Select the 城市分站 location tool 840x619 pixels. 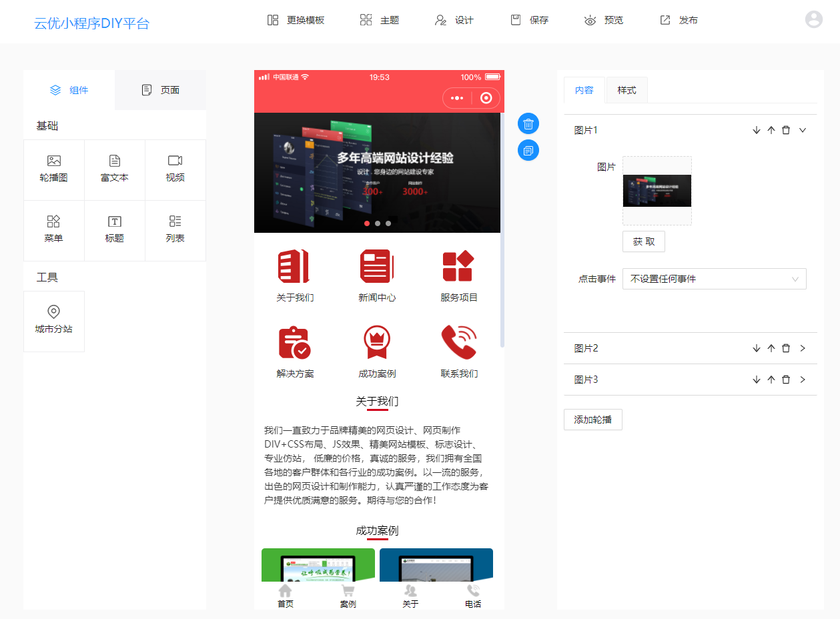pos(54,322)
